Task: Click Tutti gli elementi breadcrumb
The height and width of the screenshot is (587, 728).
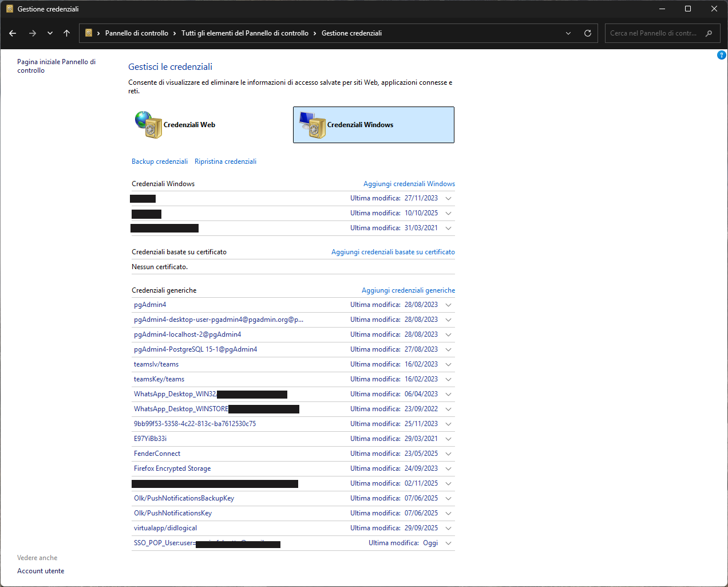Action: [x=245, y=33]
